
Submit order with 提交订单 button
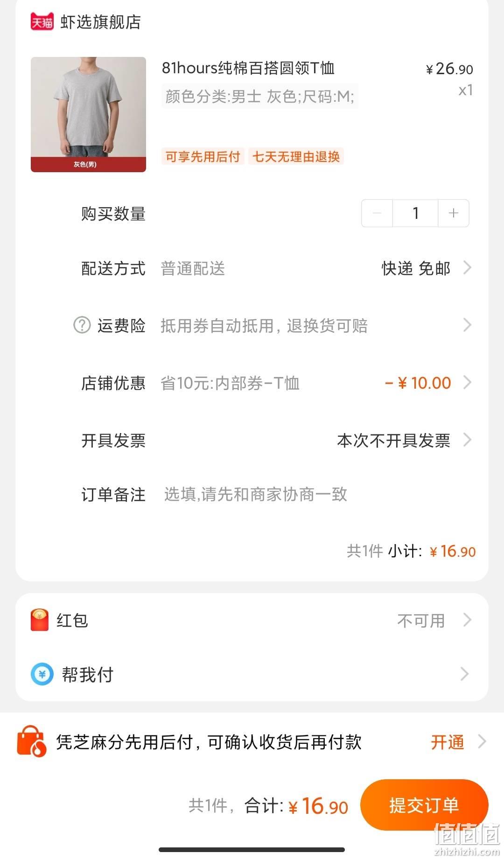424,805
